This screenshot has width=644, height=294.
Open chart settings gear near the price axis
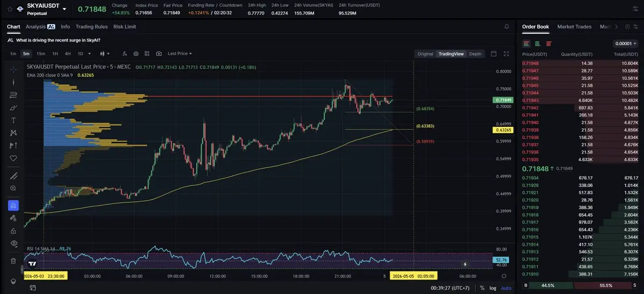pyautogui.click(x=503, y=276)
